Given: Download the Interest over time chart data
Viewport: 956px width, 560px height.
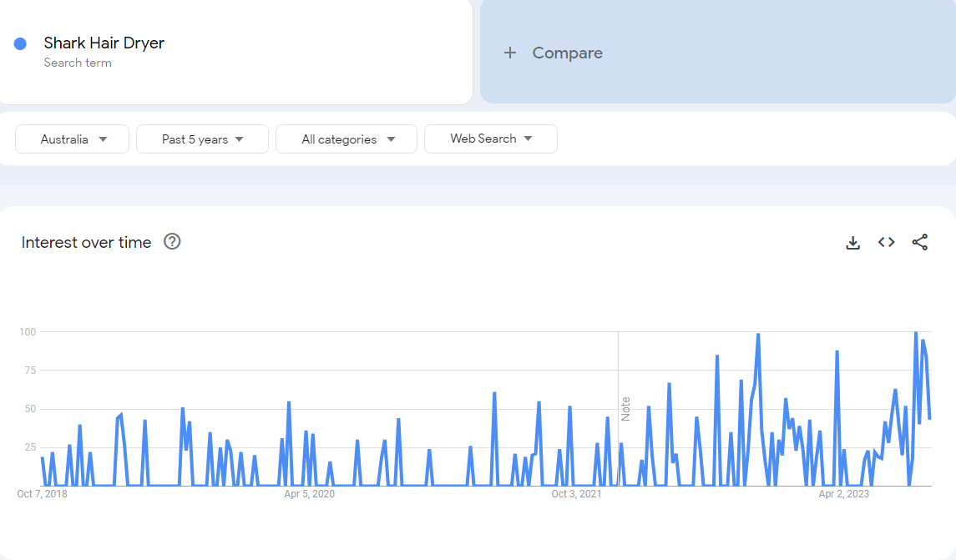Looking at the screenshot, I should click(853, 243).
